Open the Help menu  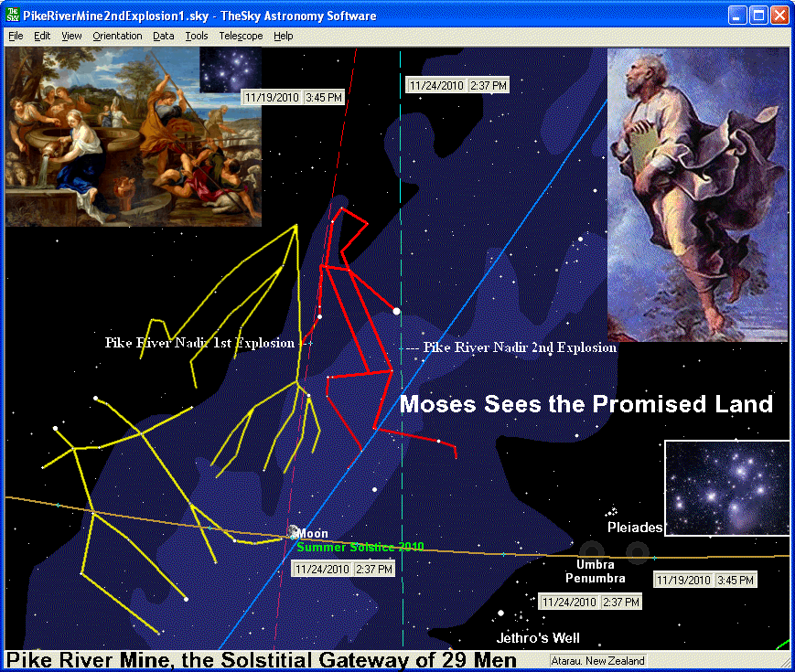pos(284,36)
